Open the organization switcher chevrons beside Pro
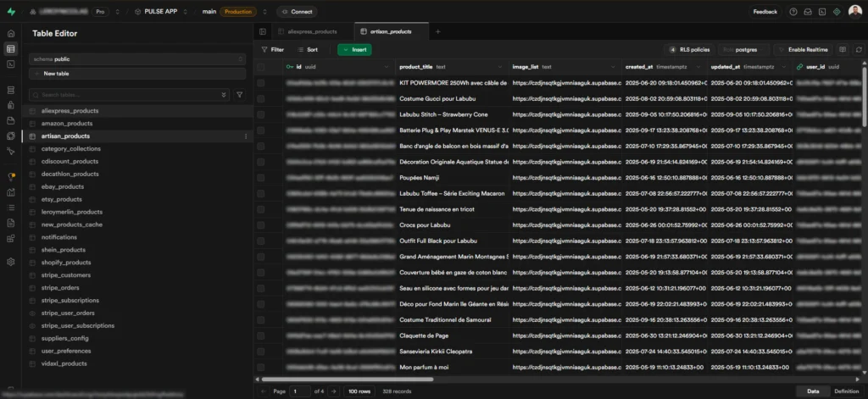The image size is (868, 399). [x=117, y=12]
